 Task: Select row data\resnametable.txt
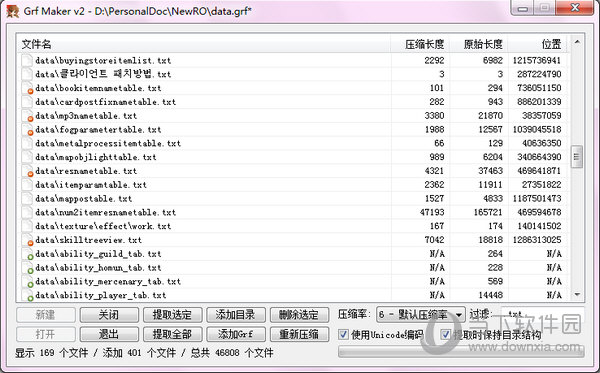pos(293,171)
